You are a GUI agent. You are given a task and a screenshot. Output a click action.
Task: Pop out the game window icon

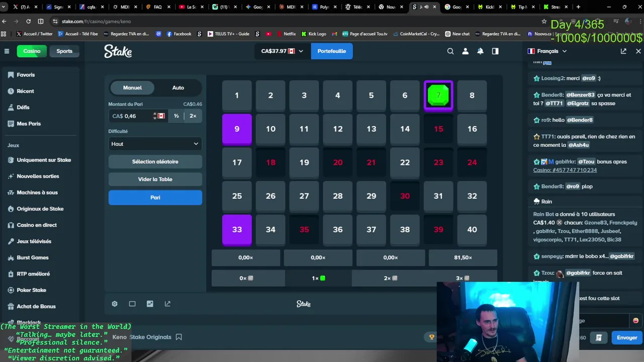click(168, 304)
